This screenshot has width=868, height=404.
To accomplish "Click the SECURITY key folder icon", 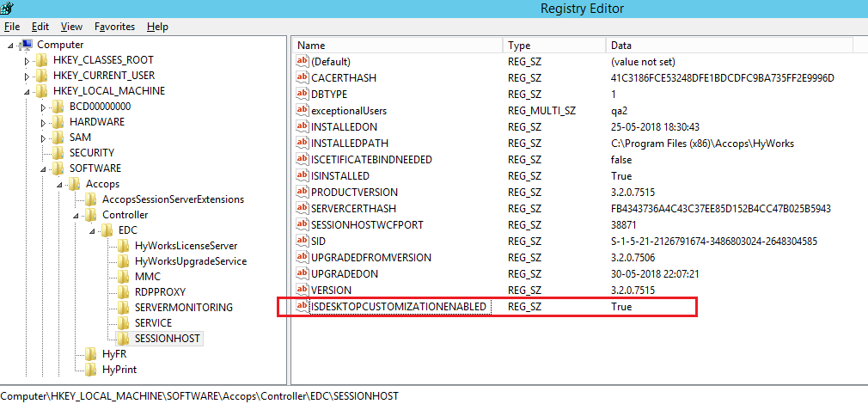I will [x=58, y=153].
